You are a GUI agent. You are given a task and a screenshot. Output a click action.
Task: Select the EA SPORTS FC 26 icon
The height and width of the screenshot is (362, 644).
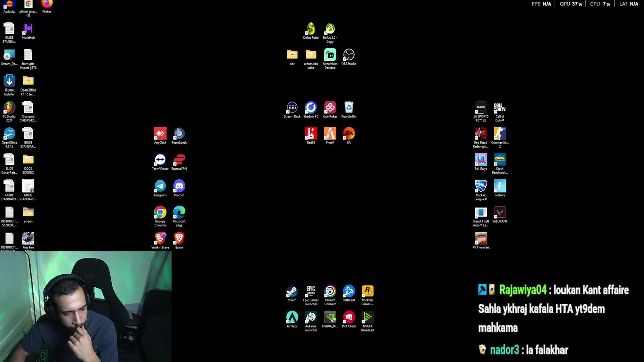[x=481, y=112]
